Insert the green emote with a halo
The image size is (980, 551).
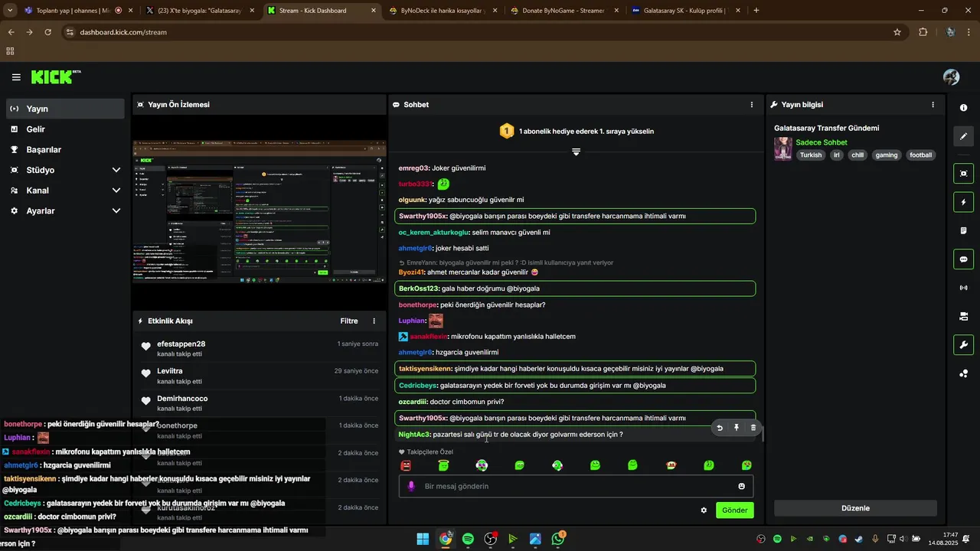(x=443, y=465)
